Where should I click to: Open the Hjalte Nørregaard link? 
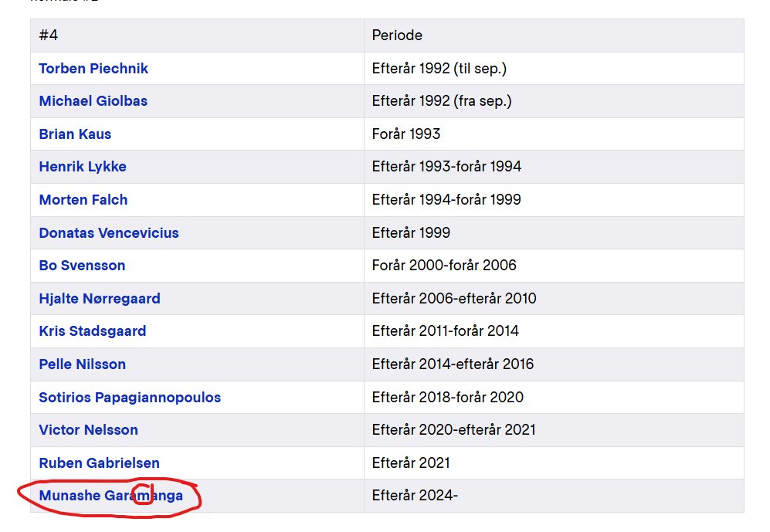click(x=100, y=298)
